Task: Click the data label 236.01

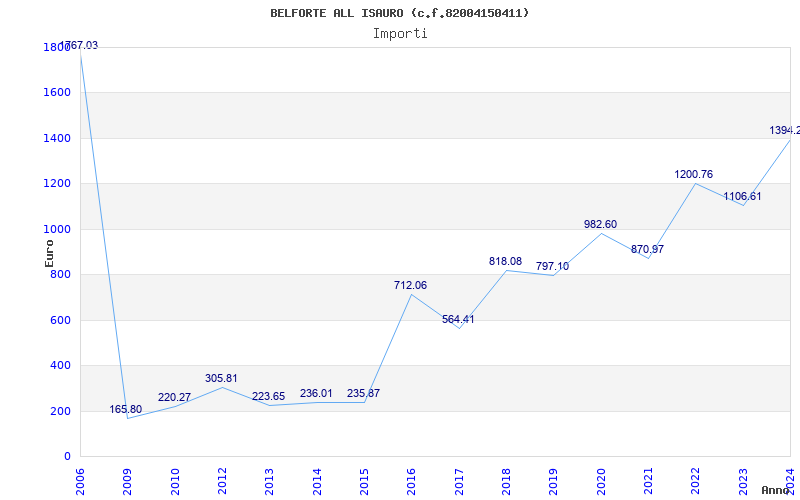Action: coord(316,393)
